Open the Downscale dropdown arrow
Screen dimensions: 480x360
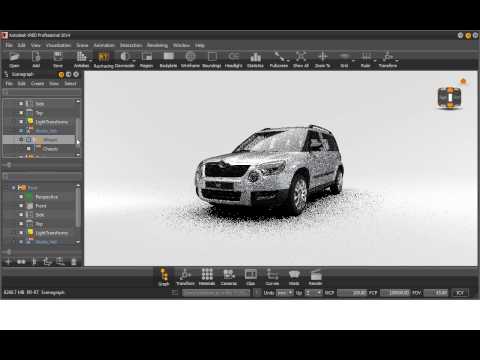pos(134,61)
